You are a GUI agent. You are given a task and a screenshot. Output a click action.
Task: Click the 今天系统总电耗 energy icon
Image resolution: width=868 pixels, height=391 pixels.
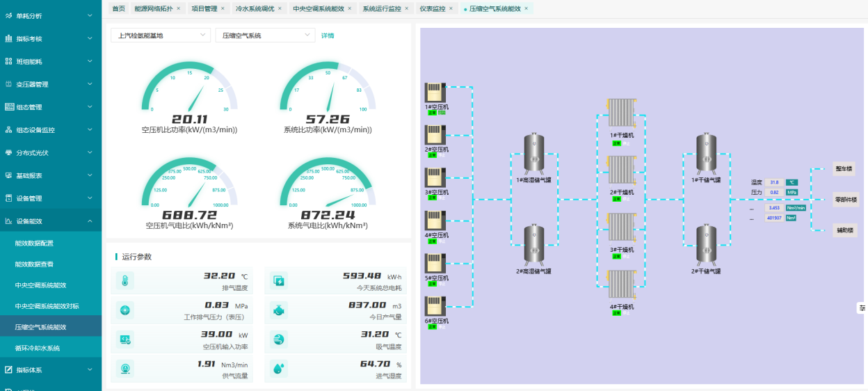[x=278, y=281]
